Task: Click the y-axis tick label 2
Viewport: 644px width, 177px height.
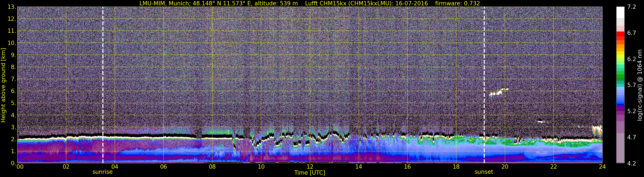Action: click(13, 139)
